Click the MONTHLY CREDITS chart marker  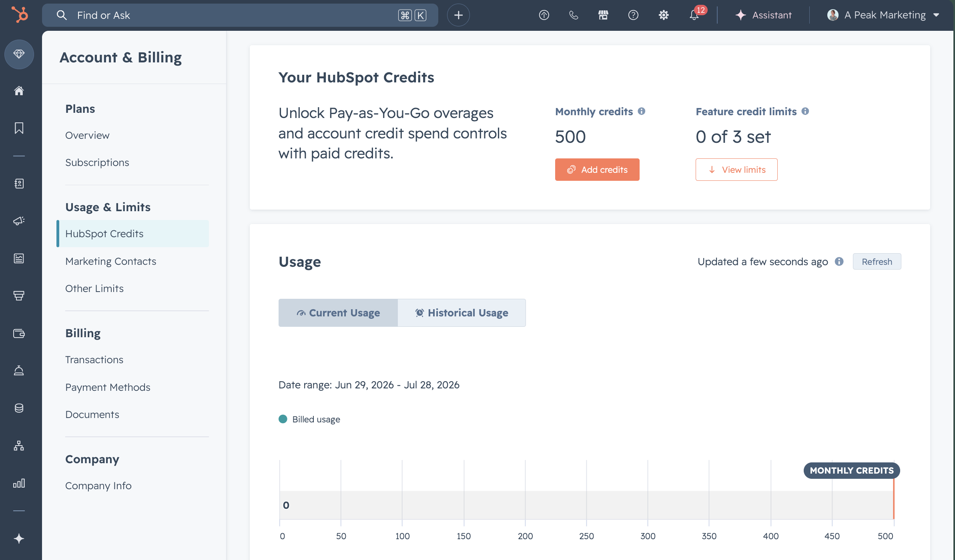click(852, 470)
